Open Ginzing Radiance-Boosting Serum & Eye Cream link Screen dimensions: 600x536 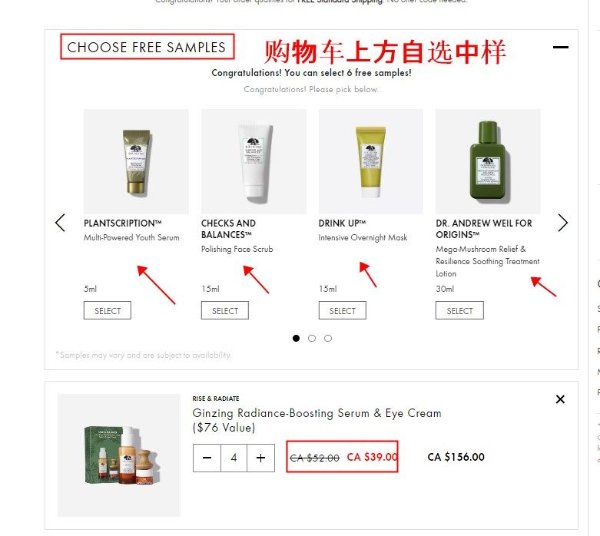click(317, 420)
